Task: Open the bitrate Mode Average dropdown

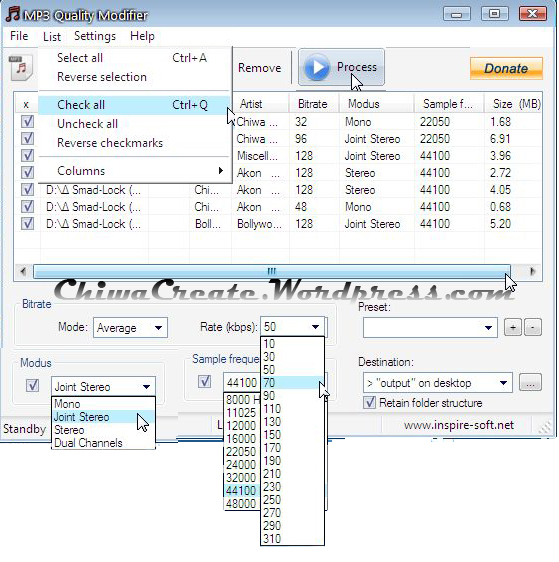Action: point(130,328)
